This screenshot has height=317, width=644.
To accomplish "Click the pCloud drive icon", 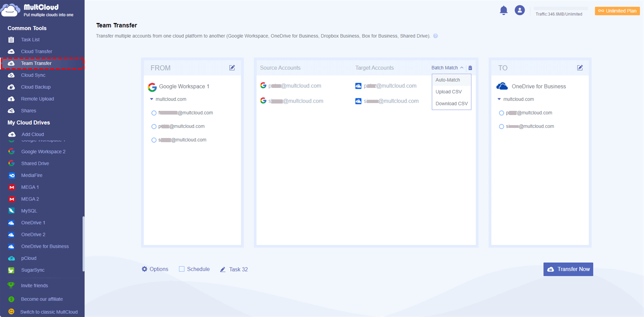I will [11, 258].
